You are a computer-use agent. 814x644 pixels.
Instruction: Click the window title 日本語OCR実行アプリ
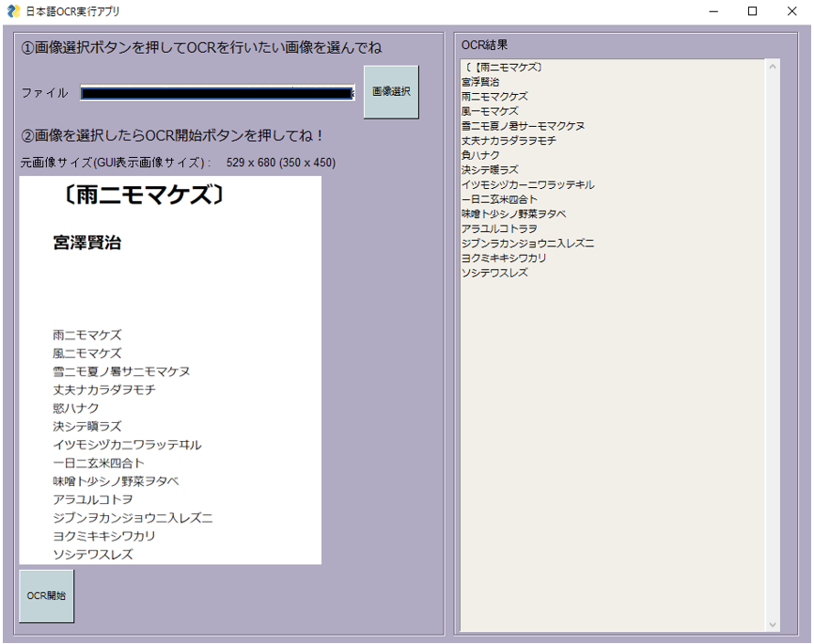pos(72,11)
